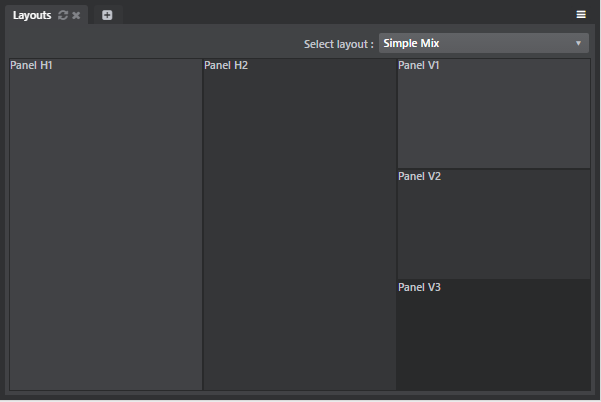The image size is (601, 402).
Task: Close the Layouts tab
Action: (x=76, y=15)
